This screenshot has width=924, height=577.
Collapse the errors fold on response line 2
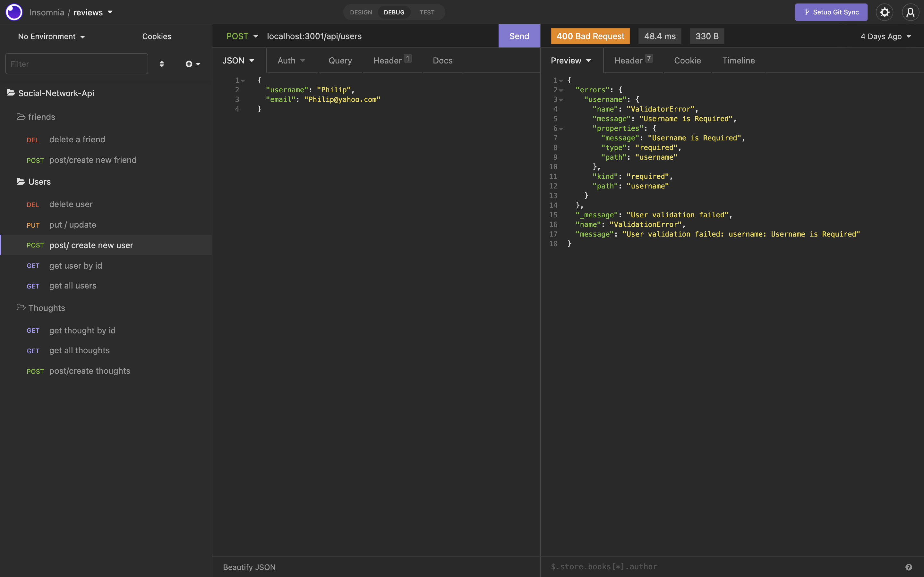click(560, 90)
